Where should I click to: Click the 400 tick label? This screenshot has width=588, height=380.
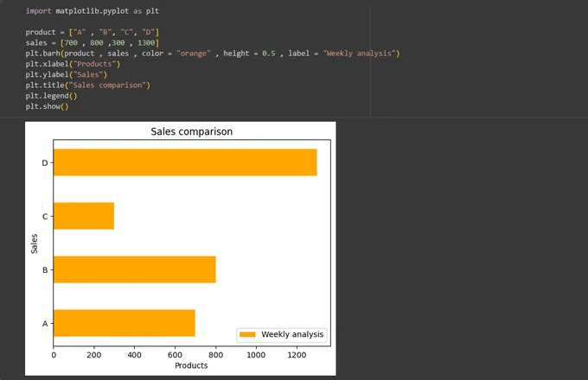[x=134, y=355]
